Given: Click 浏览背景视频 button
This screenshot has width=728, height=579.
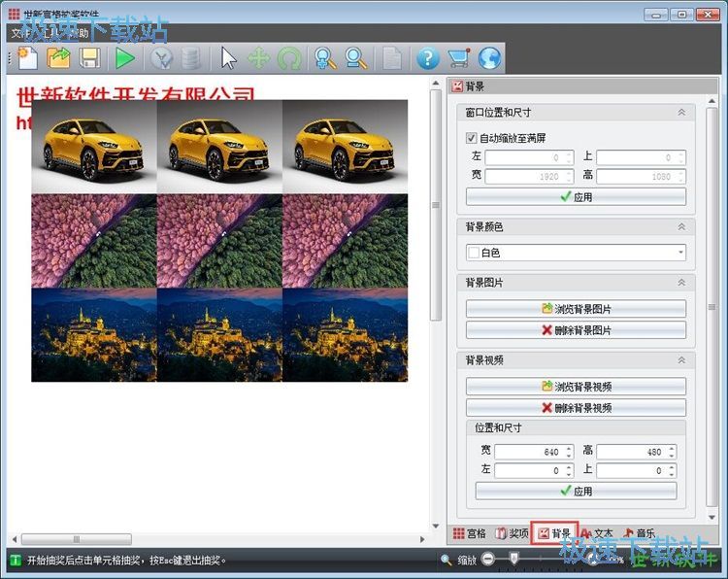Looking at the screenshot, I should tap(576, 387).
